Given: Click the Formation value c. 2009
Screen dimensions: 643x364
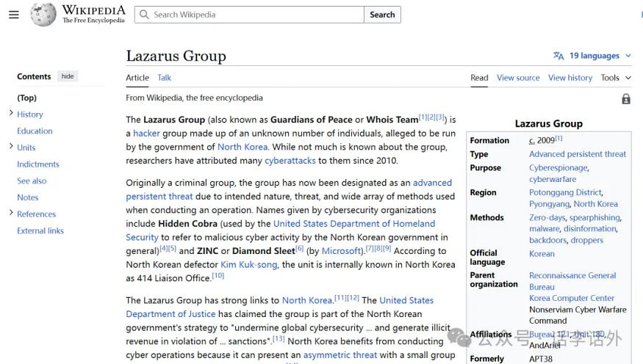Looking at the screenshot, I should tap(545, 140).
